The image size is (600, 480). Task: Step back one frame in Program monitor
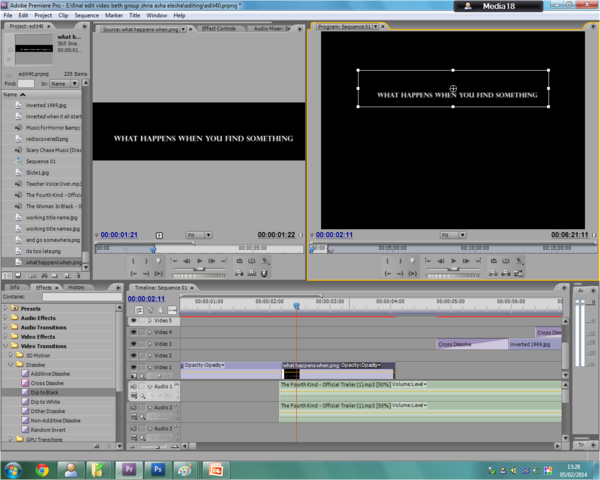pos(441,261)
